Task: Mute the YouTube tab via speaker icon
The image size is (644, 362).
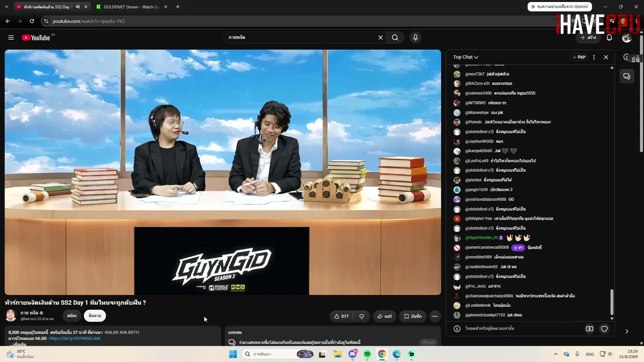Action: tap(77, 7)
